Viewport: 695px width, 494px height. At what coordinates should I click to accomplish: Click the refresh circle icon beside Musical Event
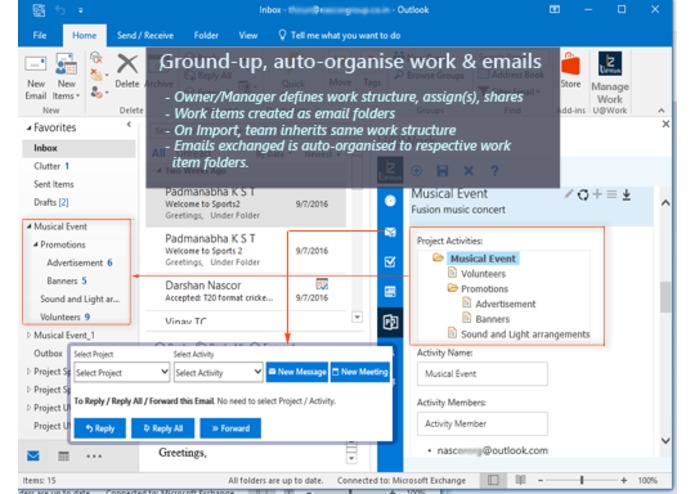[583, 194]
